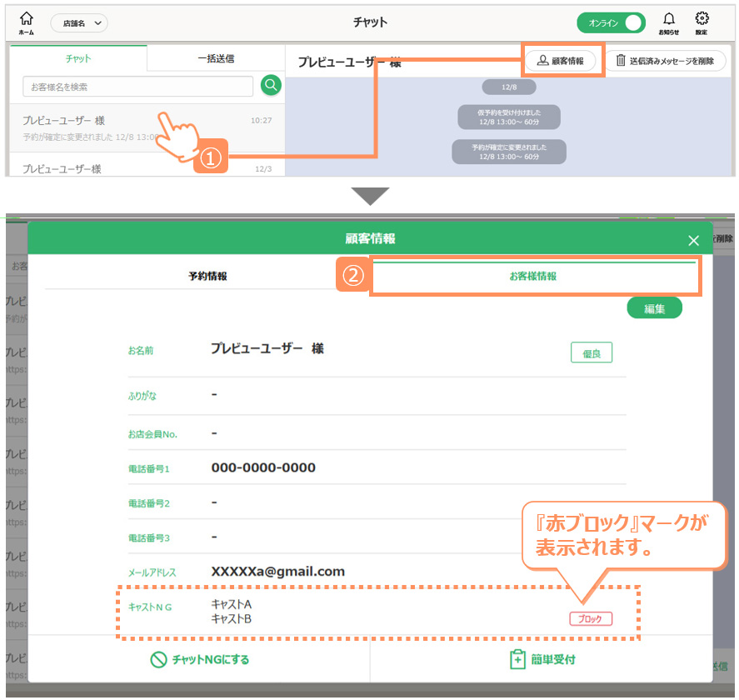
Task: Expand the 店舗名 store dropdown
Action: coord(79,23)
